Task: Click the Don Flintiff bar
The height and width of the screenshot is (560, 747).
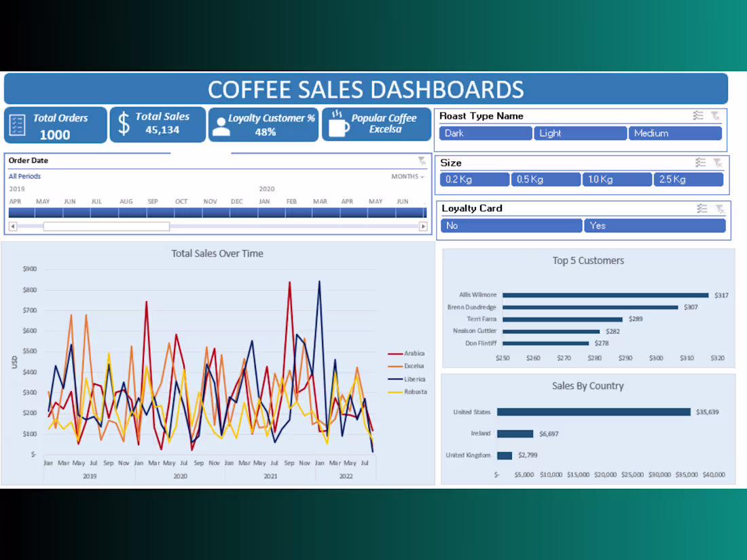Action: tap(546, 343)
